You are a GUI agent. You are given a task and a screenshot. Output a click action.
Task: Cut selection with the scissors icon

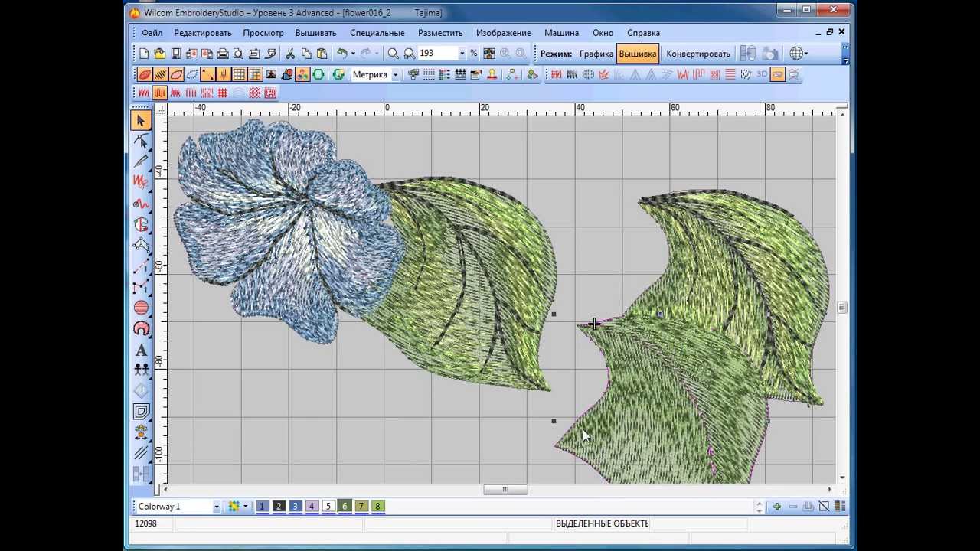(x=290, y=54)
